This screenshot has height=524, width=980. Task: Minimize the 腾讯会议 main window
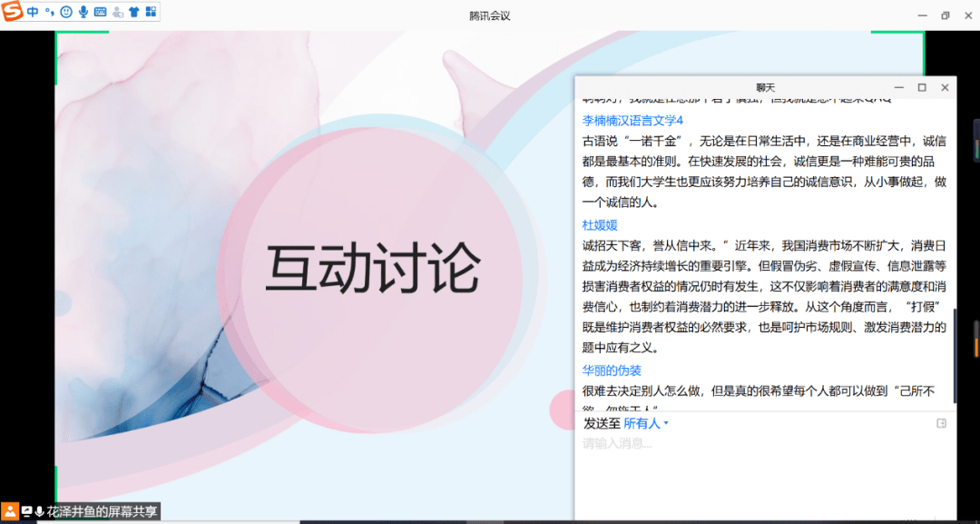(922, 15)
